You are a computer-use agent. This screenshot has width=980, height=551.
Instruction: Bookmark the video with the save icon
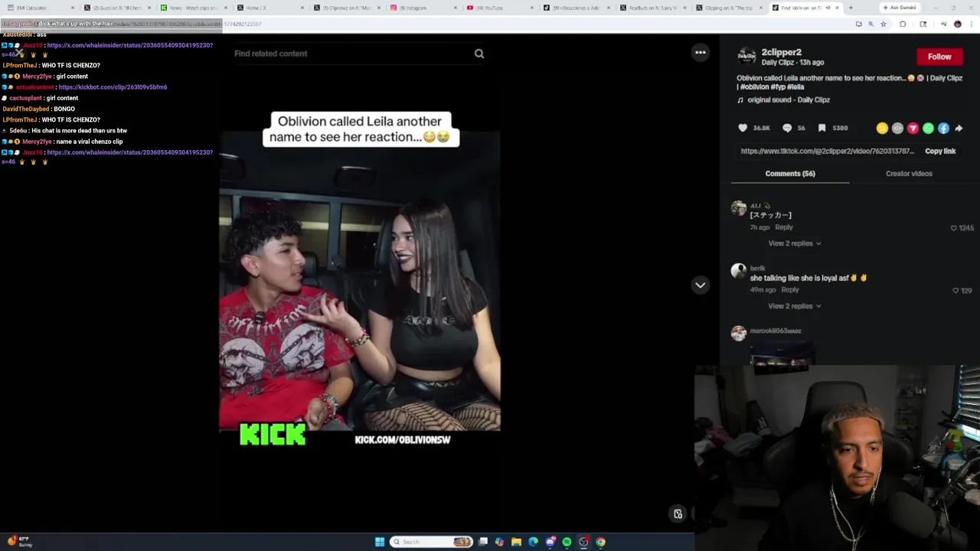point(822,129)
